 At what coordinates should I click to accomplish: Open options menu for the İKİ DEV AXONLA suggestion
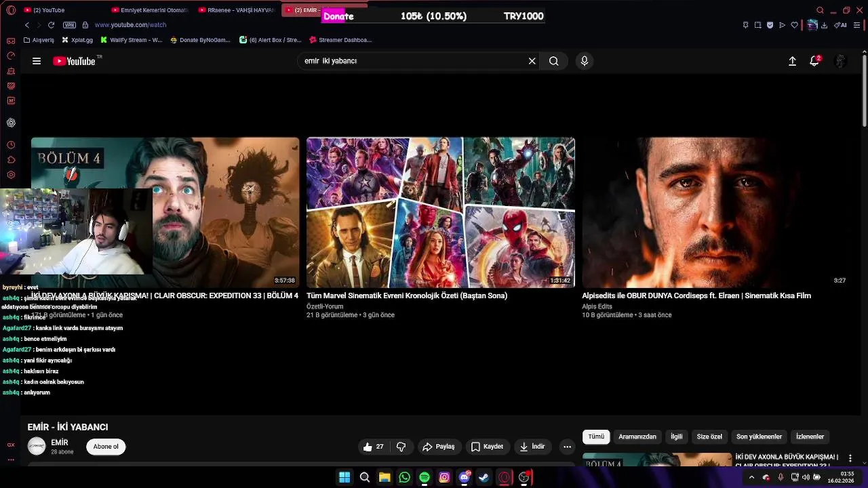coord(850,459)
